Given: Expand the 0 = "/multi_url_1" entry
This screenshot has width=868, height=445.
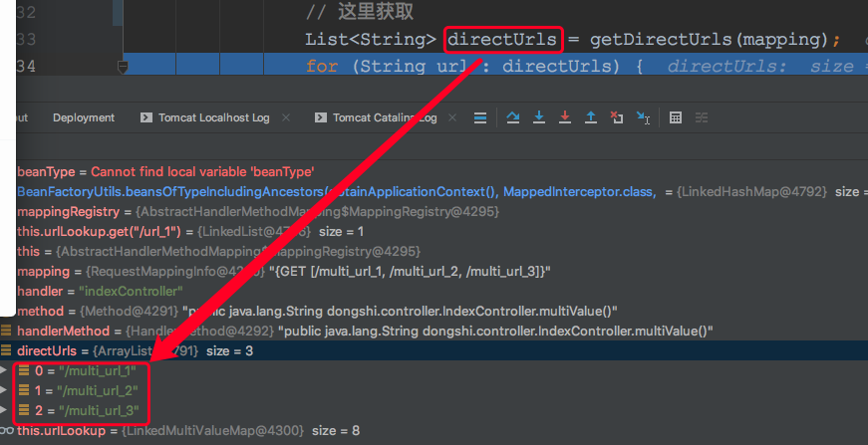Looking at the screenshot, I should 4,370.
